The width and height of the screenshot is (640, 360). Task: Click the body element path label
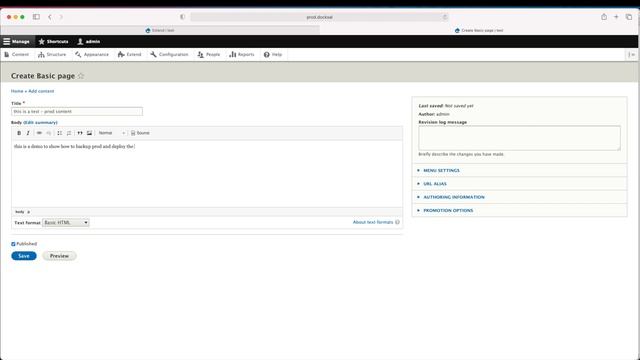pyautogui.click(x=20, y=212)
